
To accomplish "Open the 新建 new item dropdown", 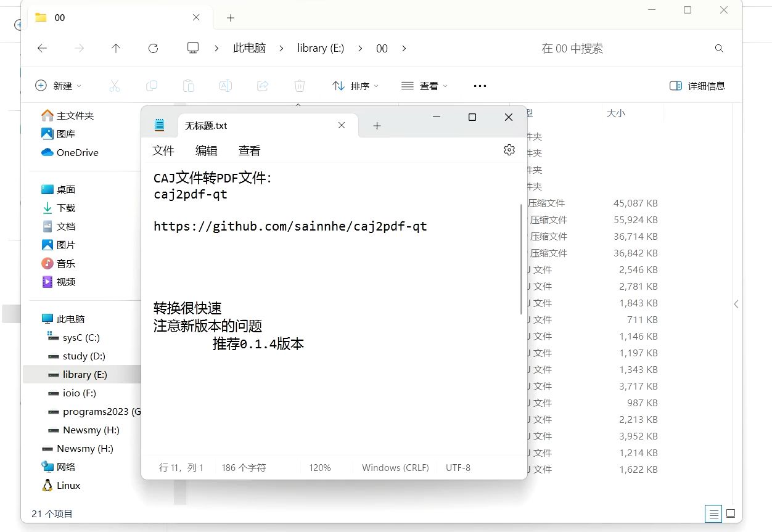I will [x=58, y=86].
